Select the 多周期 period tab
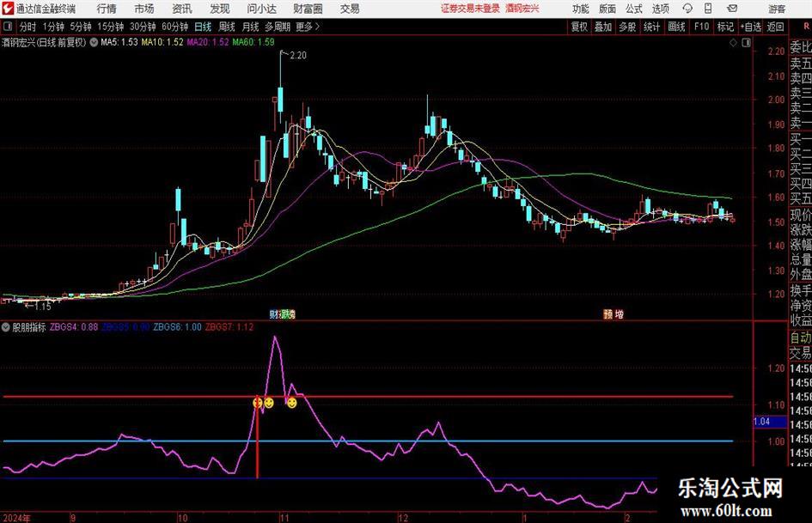812x523 pixels. (x=278, y=27)
